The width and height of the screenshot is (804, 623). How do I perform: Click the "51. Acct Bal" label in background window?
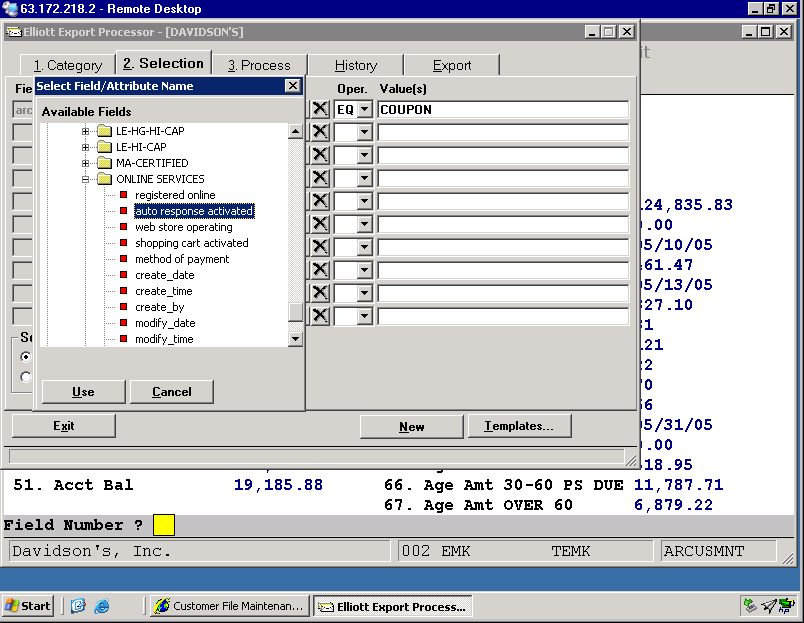coord(73,485)
